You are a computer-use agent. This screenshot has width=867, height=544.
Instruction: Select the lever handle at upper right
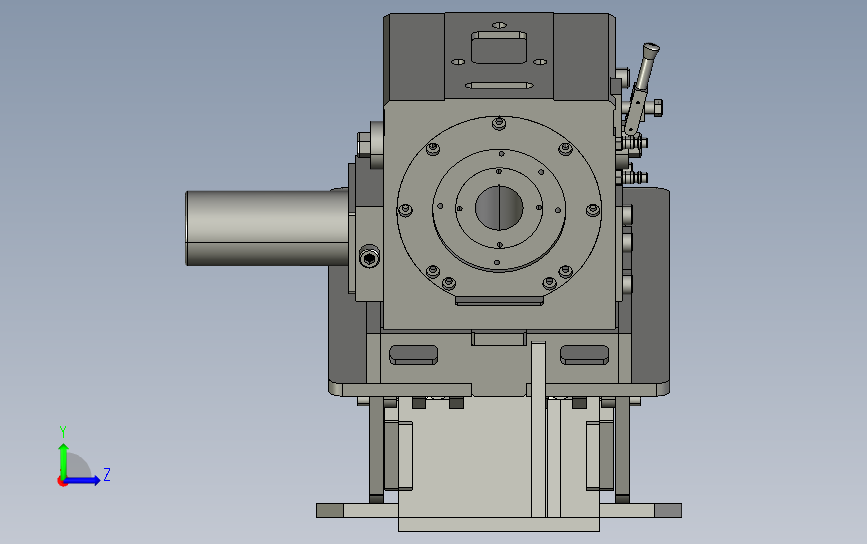pos(642,87)
